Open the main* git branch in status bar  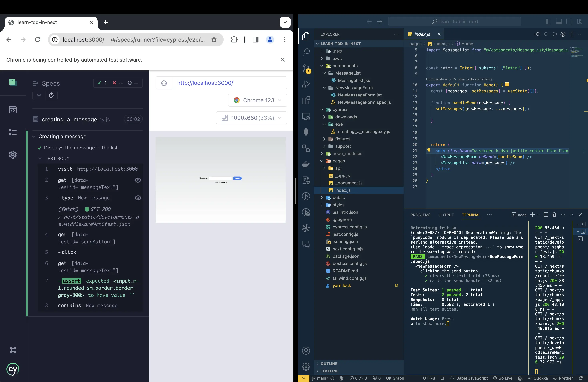tap(319, 378)
